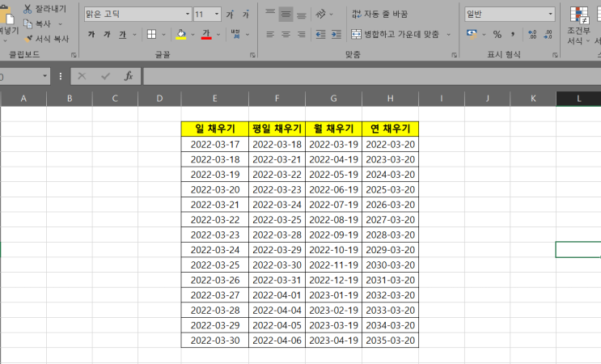Click Format Painter (서식 복사)

(47, 39)
